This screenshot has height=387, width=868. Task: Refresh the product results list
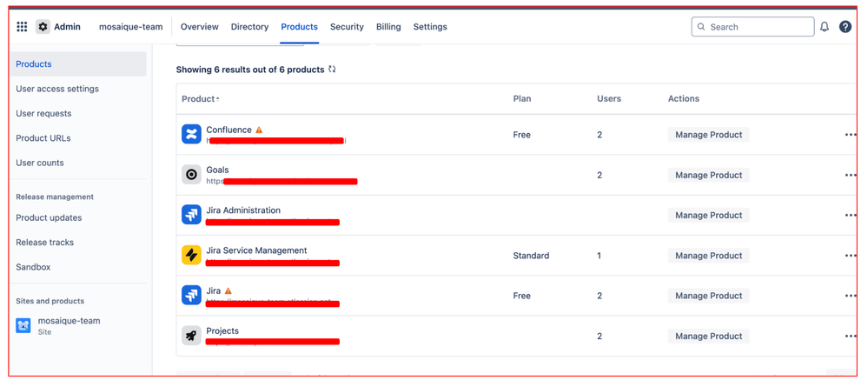(x=332, y=70)
